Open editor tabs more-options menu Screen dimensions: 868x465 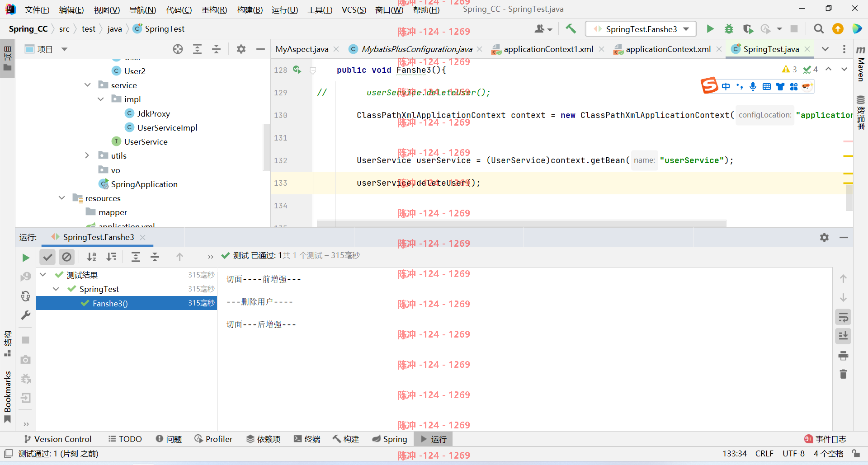pyautogui.click(x=844, y=49)
